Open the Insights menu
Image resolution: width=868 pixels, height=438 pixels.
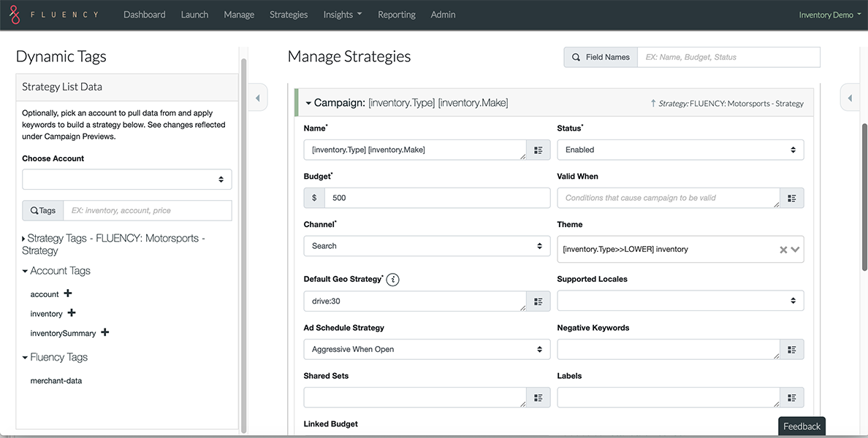coord(342,15)
